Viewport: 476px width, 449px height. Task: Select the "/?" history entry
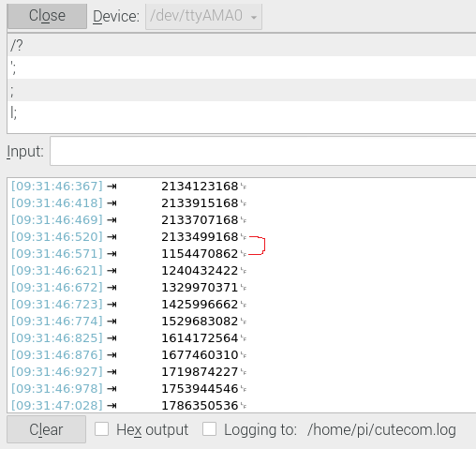click(x=242, y=45)
